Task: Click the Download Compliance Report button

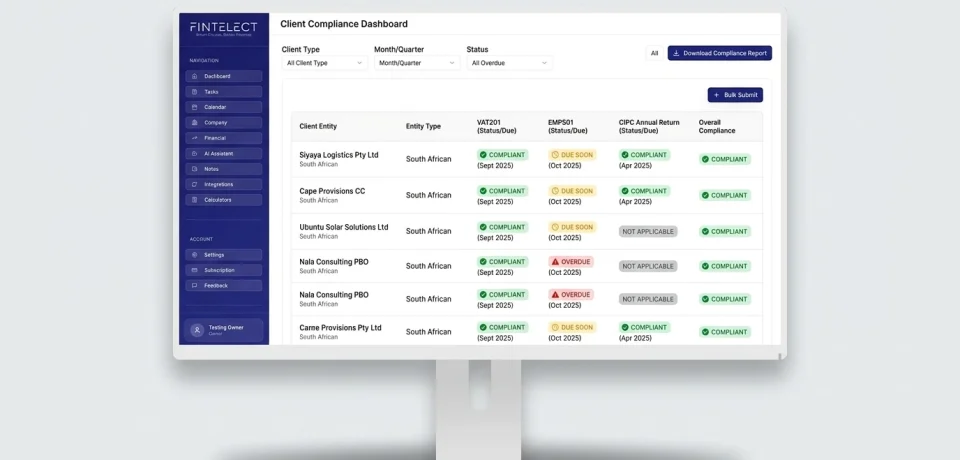Action: tap(719, 53)
